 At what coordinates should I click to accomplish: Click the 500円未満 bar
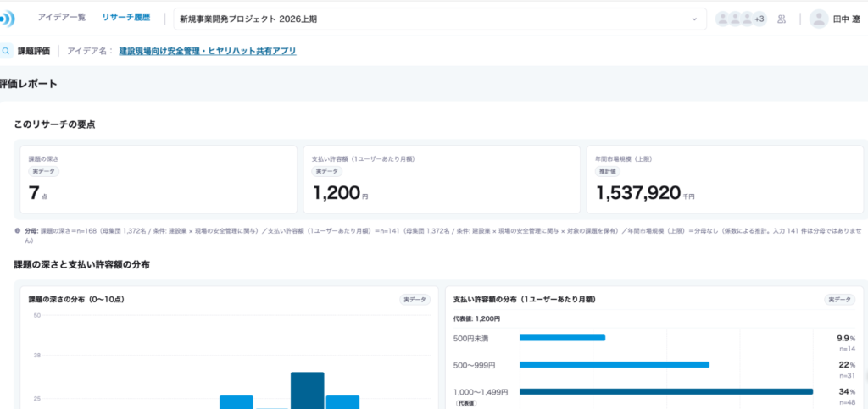(x=563, y=337)
